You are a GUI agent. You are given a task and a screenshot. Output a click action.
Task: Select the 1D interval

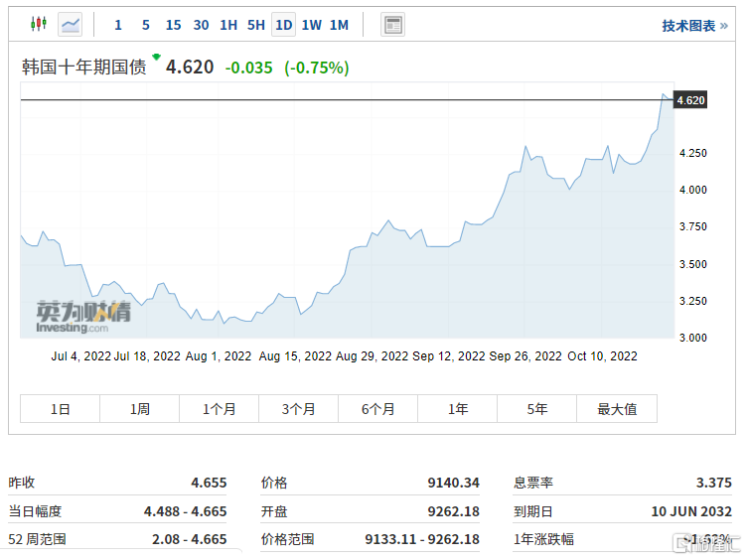[x=284, y=25]
